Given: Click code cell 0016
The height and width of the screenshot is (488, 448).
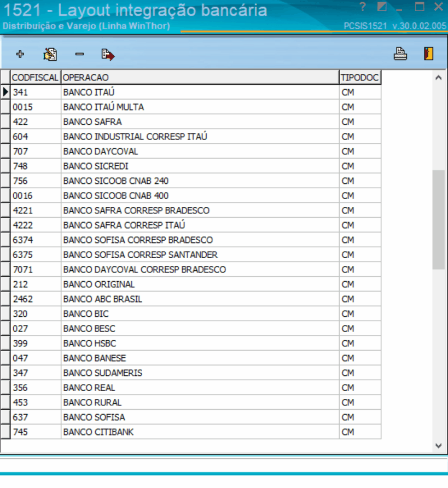Looking at the screenshot, I should coord(36,196).
